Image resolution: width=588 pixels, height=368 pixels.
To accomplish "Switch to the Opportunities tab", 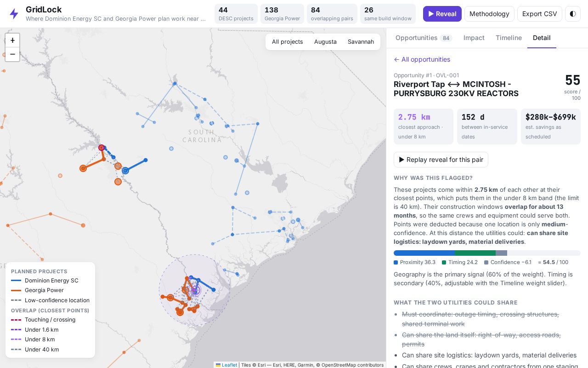I will [424, 38].
